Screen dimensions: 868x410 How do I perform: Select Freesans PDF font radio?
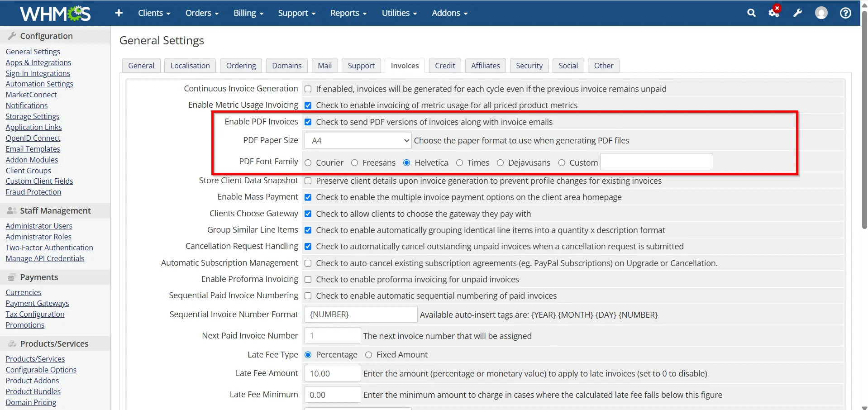tap(355, 163)
